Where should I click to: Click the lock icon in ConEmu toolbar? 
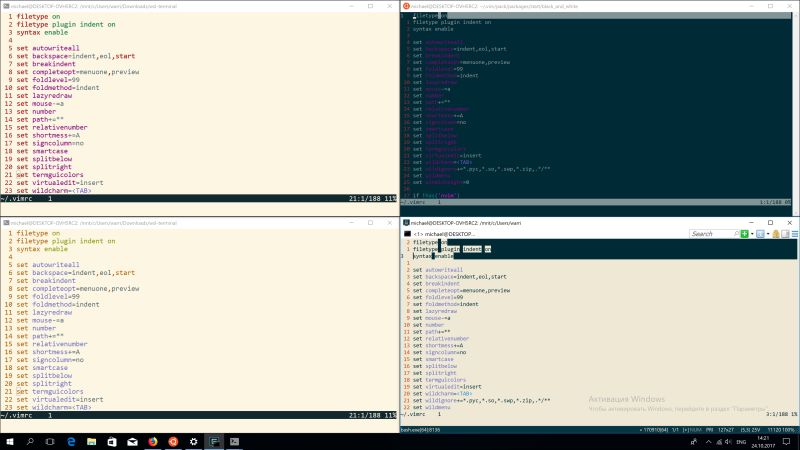click(x=776, y=234)
